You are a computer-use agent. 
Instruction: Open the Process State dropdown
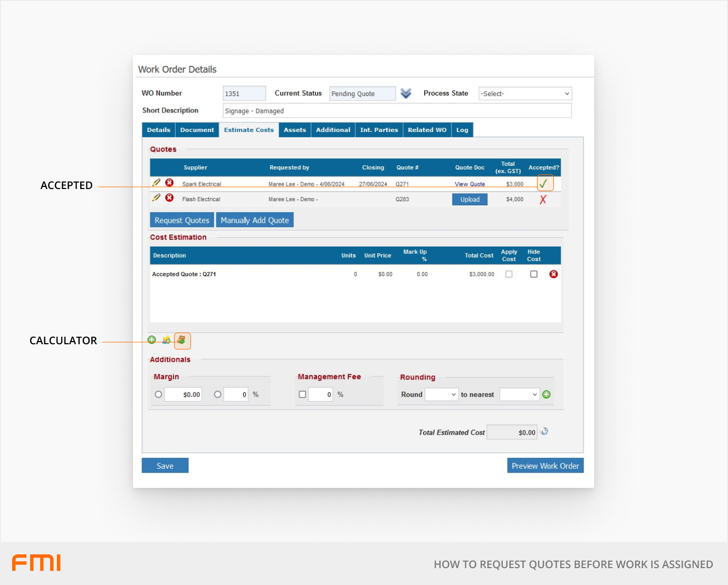point(525,93)
